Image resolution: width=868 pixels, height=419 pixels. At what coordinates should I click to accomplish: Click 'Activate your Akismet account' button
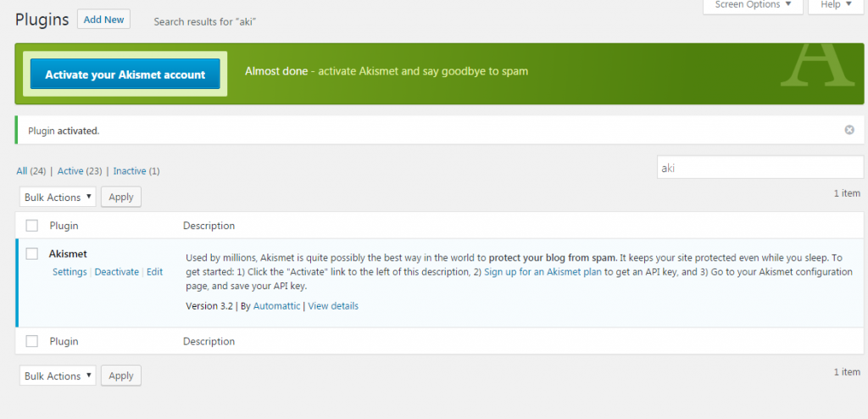(x=125, y=75)
